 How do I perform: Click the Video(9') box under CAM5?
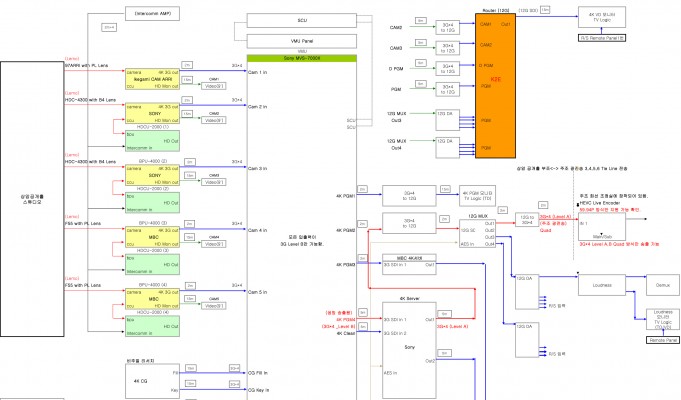tap(214, 306)
